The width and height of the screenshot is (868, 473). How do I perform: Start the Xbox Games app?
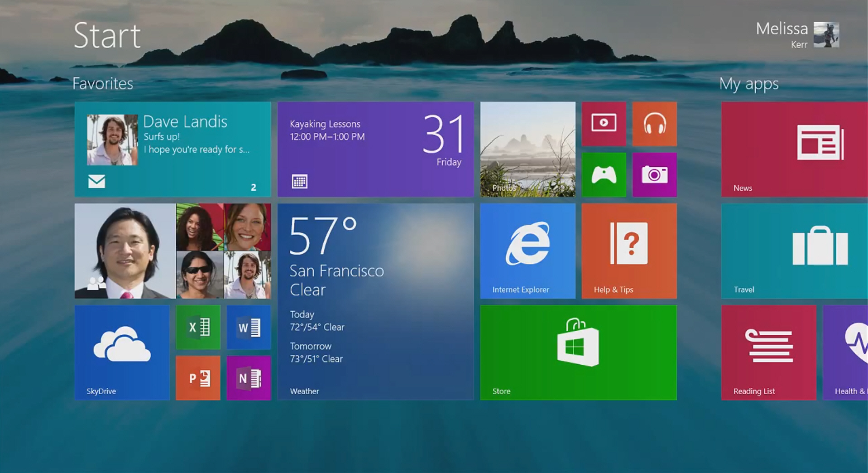[x=604, y=174]
